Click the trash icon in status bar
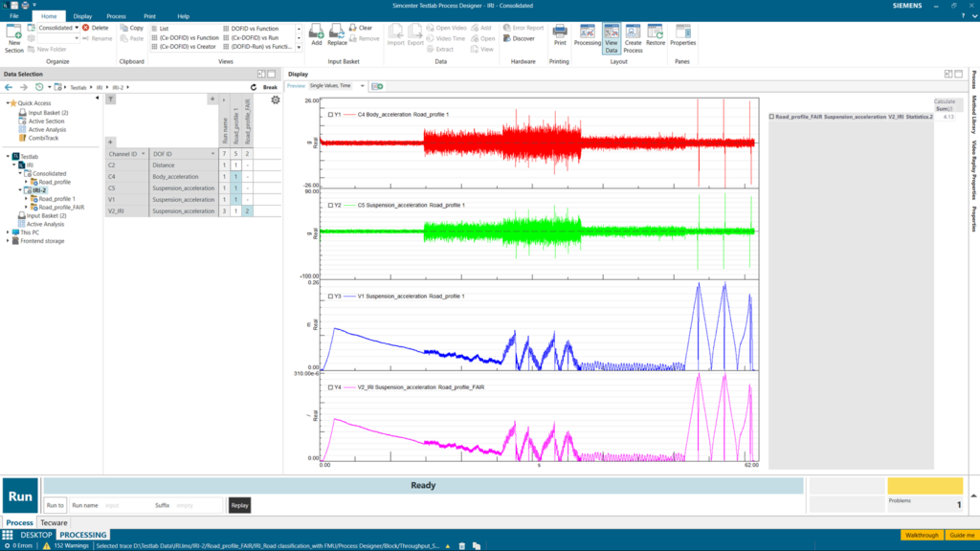 (462, 545)
